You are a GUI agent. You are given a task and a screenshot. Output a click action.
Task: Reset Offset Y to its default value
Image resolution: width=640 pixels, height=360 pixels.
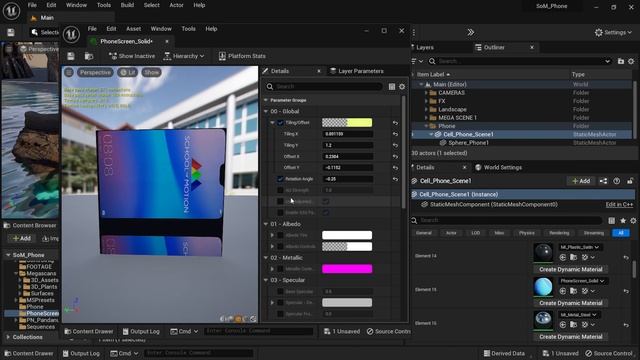tap(395, 168)
